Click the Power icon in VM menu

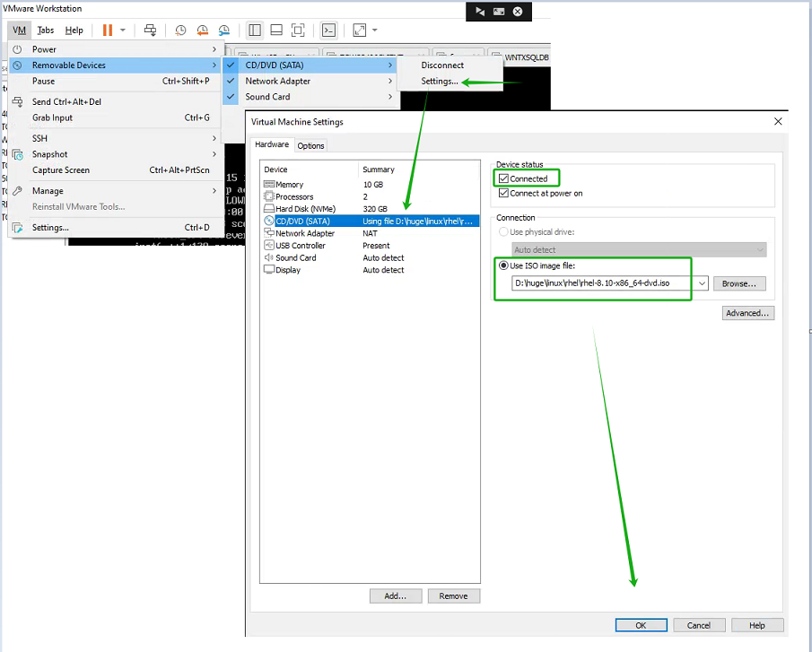tap(17, 49)
